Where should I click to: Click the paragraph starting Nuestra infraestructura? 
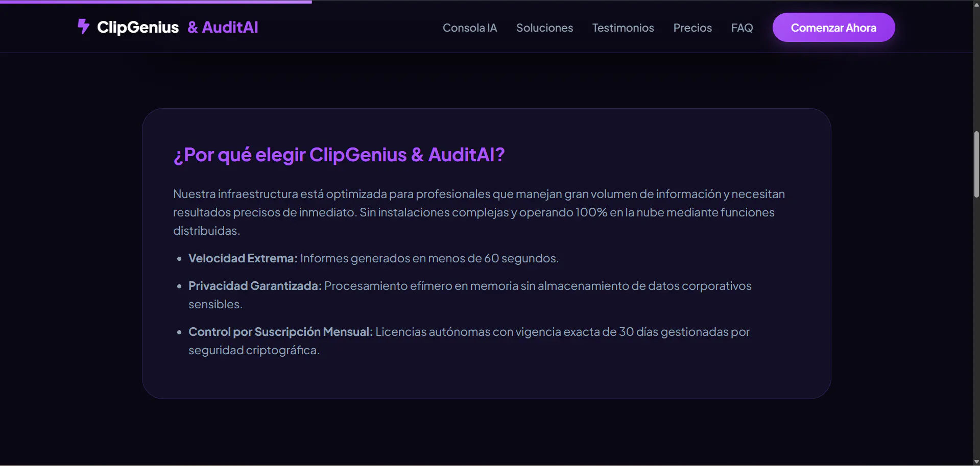point(479,212)
